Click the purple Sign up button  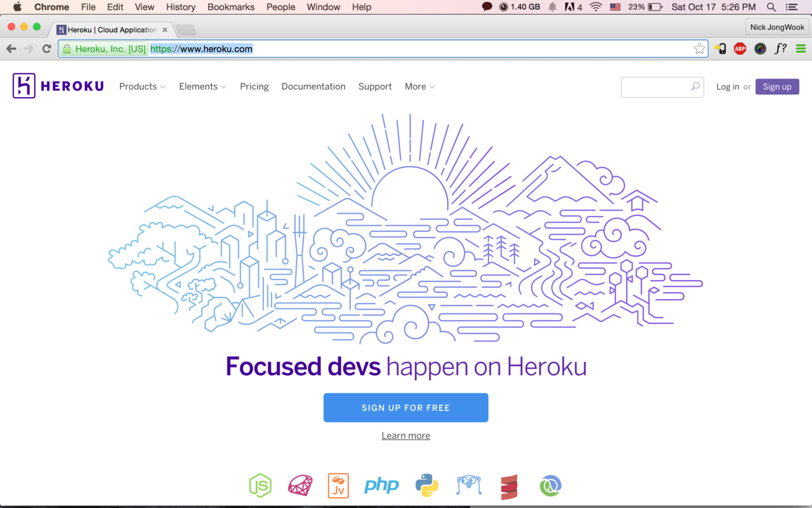777,86
